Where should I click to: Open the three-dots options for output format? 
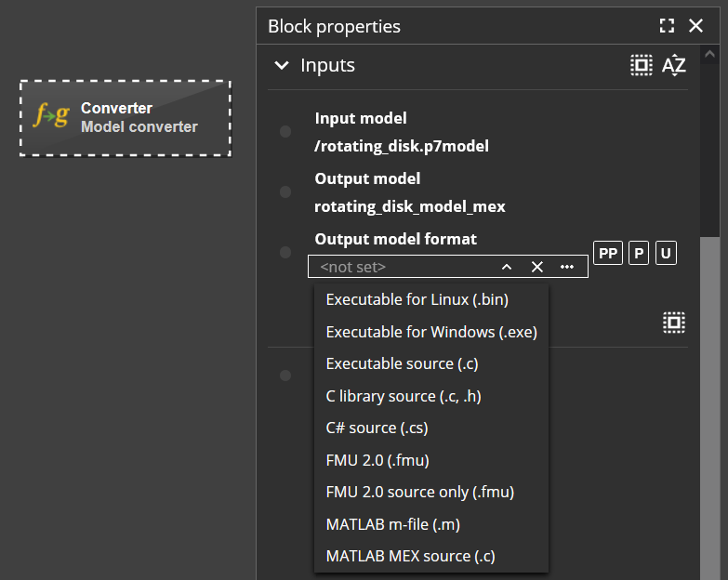tap(567, 267)
